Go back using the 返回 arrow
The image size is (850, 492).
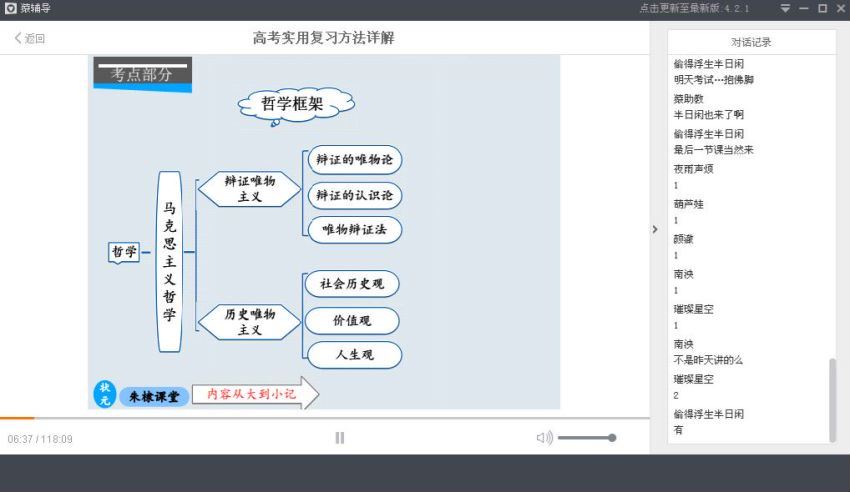(29, 38)
